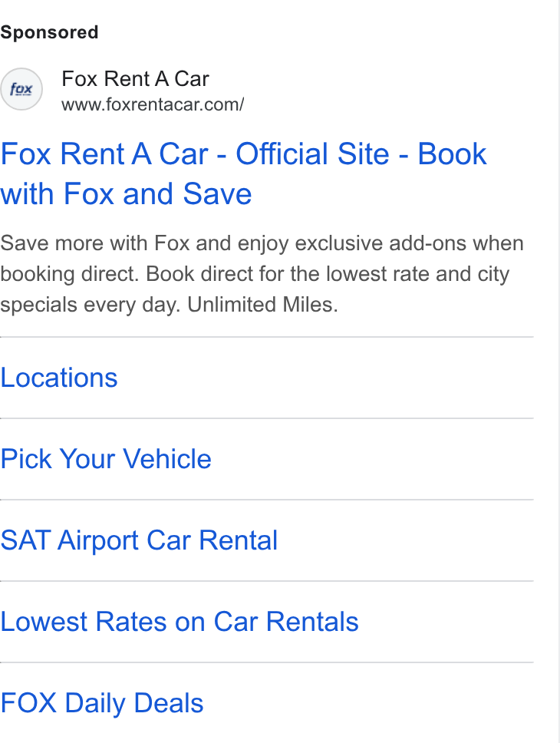Viewport: 560px width, 743px height.
Task: Click 'Airport' in the SAT Airport Car Rental link
Action: click(98, 541)
